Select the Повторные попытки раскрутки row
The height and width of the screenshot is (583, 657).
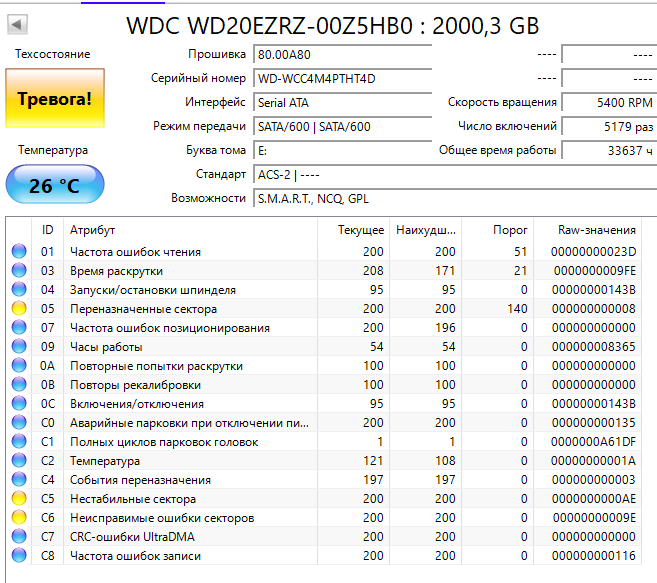tap(323, 365)
